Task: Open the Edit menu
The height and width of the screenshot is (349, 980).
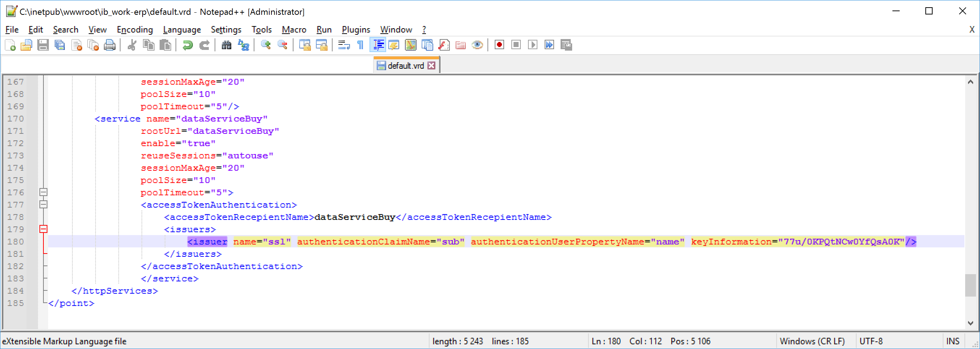Action: point(36,30)
